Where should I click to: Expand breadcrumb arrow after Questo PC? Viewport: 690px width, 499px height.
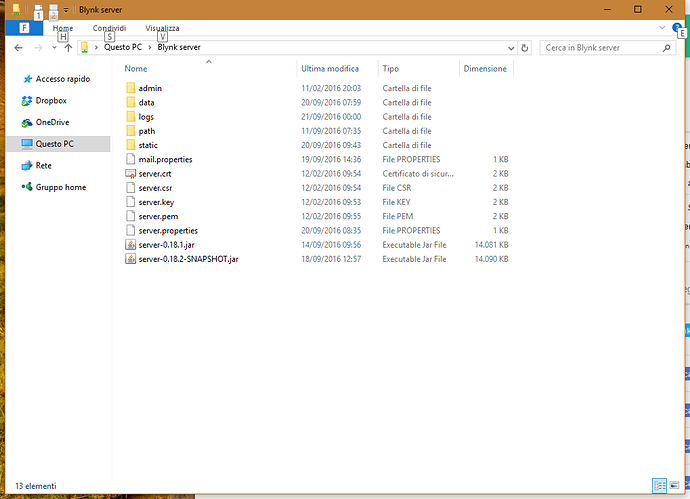[150, 47]
